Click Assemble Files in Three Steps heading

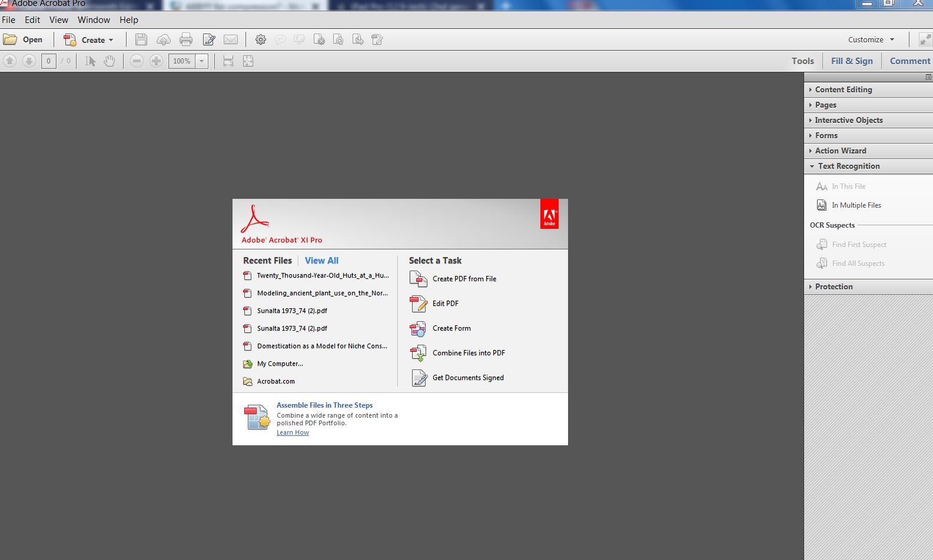324,405
